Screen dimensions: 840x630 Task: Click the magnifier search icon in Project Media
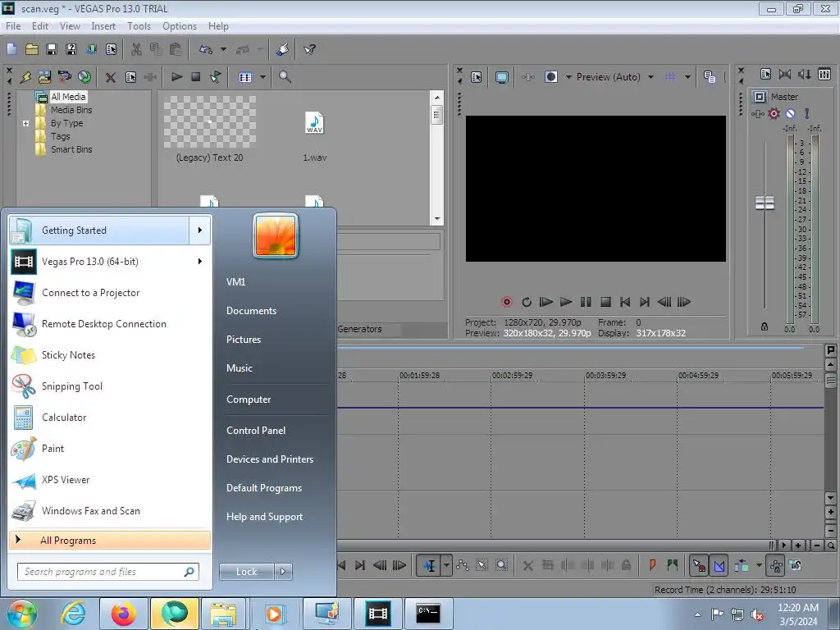tap(285, 77)
